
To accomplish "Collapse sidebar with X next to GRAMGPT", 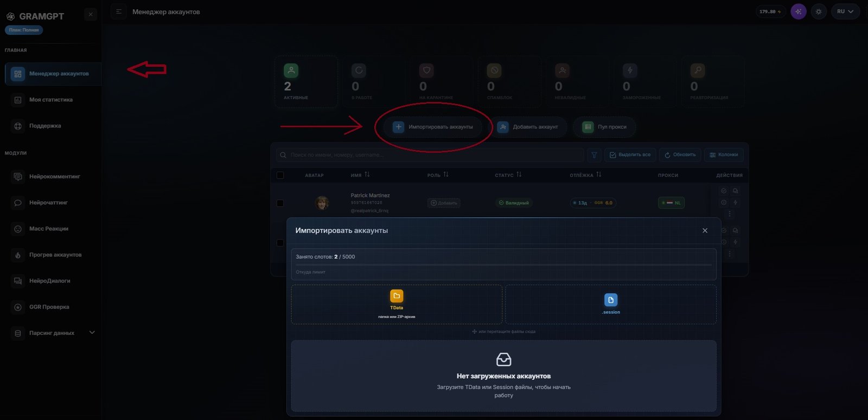I will point(91,15).
